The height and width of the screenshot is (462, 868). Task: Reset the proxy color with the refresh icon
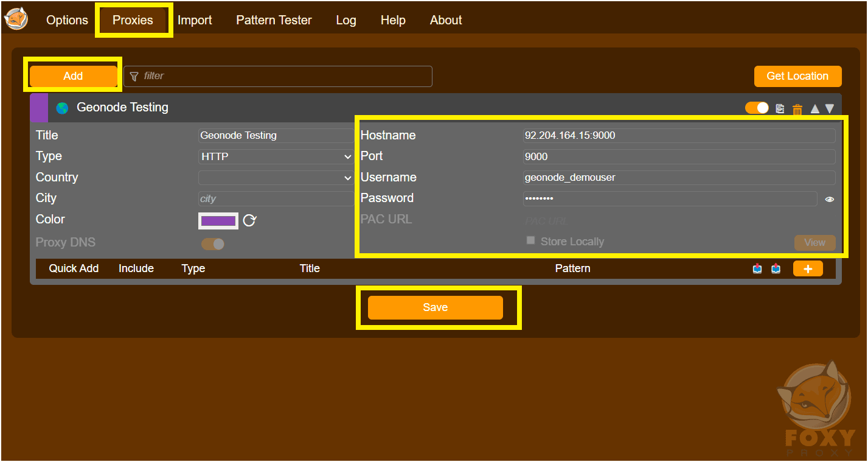tap(249, 220)
